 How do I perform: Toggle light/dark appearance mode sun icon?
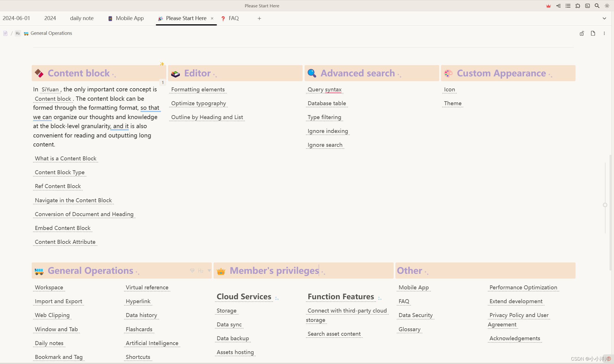click(607, 6)
